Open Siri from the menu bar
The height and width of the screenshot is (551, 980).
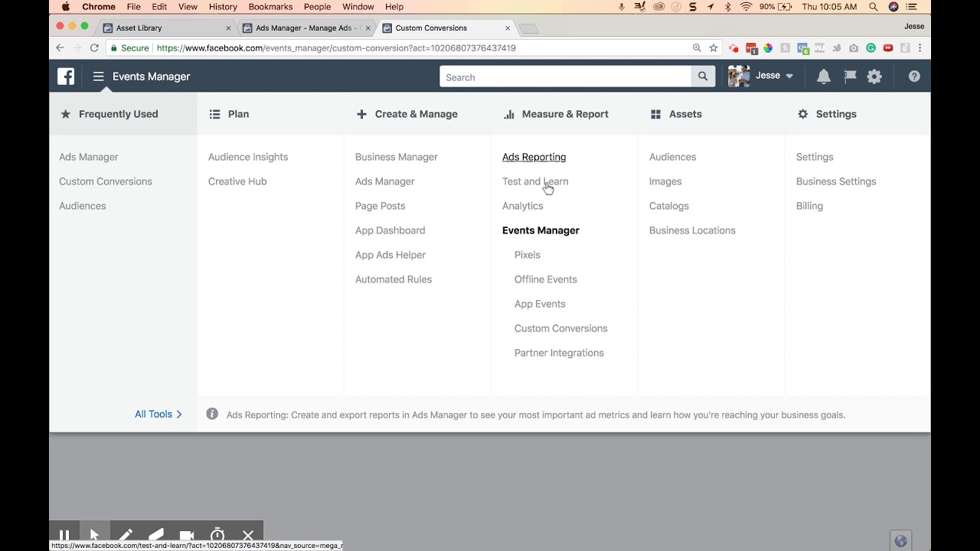click(x=893, y=7)
